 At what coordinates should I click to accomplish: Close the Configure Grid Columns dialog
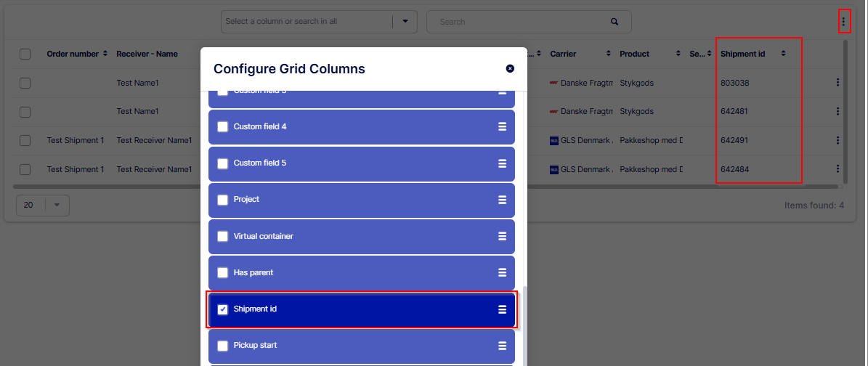tap(510, 68)
